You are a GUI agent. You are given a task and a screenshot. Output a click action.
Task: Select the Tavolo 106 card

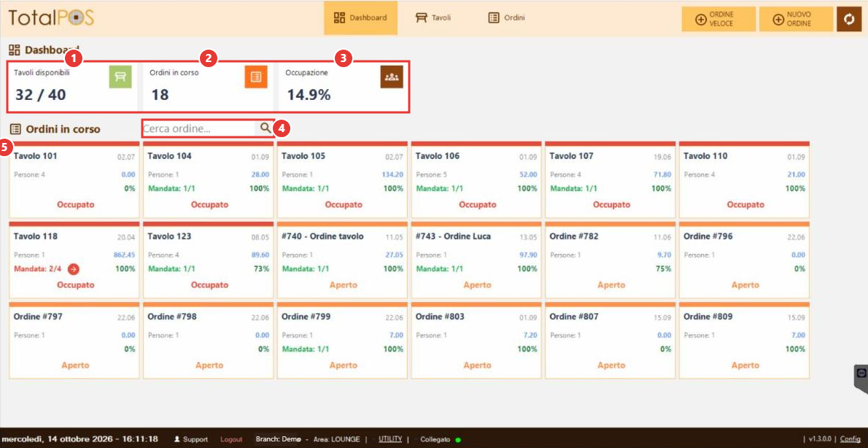pyautogui.click(x=476, y=179)
